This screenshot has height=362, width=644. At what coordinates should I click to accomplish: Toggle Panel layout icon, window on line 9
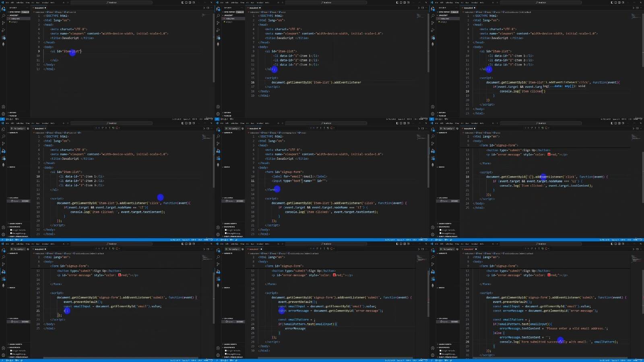186,2
